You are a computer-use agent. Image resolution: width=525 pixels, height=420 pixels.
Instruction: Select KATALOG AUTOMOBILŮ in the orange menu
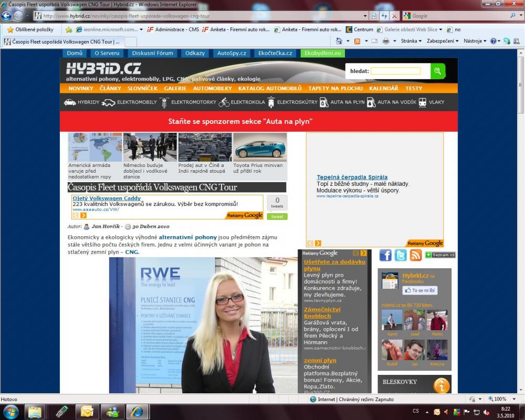pyautogui.click(x=270, y=88)
